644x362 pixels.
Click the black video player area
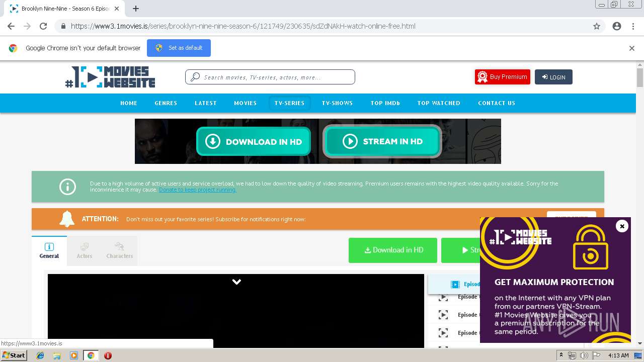coord(236,312)
